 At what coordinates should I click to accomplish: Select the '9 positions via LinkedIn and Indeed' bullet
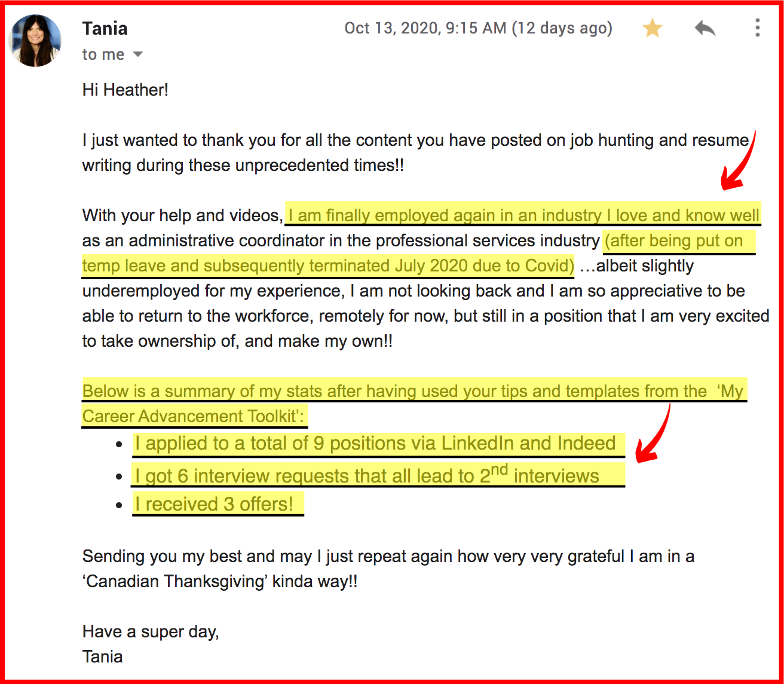coord(375,444)
